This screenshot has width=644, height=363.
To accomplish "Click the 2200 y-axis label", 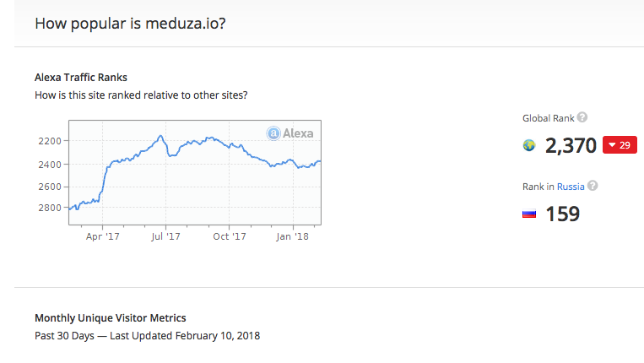I will click(x=50, y=141).
